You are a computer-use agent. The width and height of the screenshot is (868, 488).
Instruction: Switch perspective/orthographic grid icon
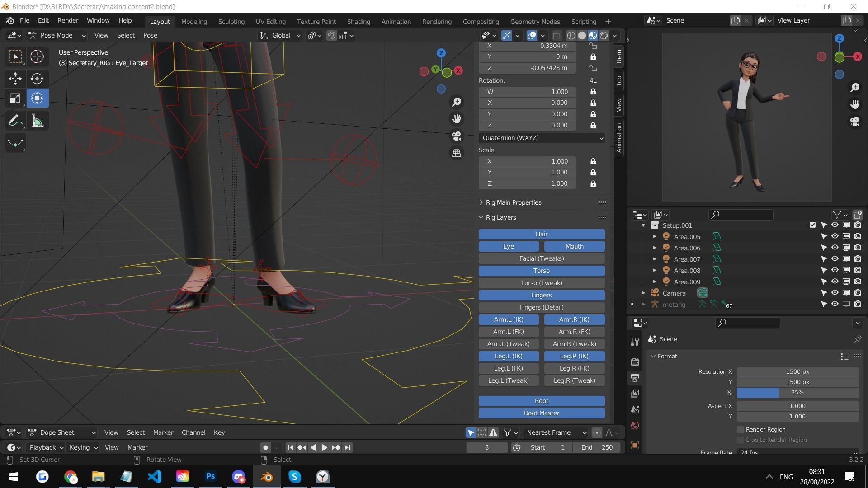[x=457, y=153]
